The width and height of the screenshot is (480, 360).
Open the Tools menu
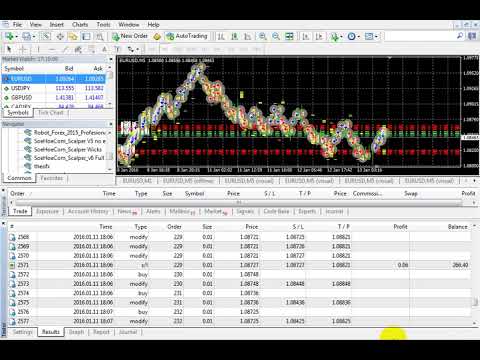coord(103,25)
